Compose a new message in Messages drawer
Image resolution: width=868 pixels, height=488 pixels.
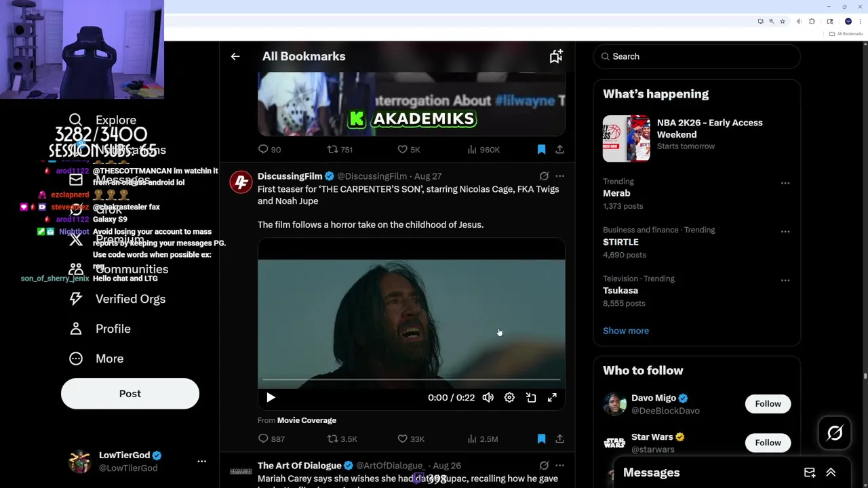point(810,472)
